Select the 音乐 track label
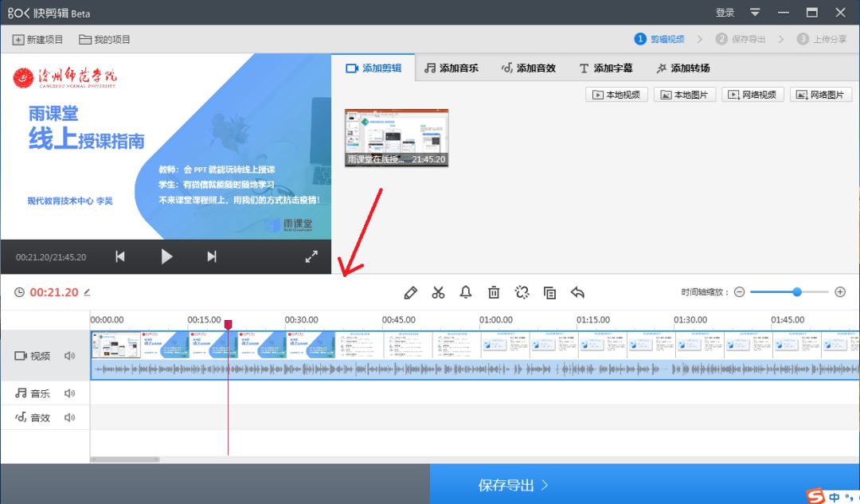 point(33,393)
